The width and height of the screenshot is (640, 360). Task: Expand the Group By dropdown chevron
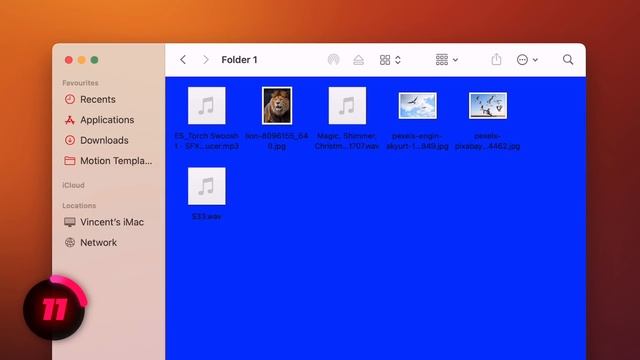click(456, 60)
